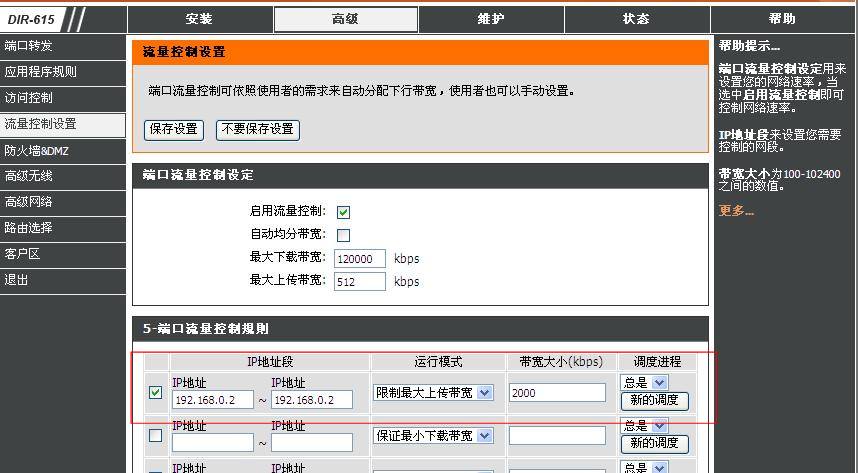Image resolution: width=858 pixels, height=473 pixels.
Task: Select 流量控制设置 sidebar item
Action: pyautogui.click(x=62, y=125)
